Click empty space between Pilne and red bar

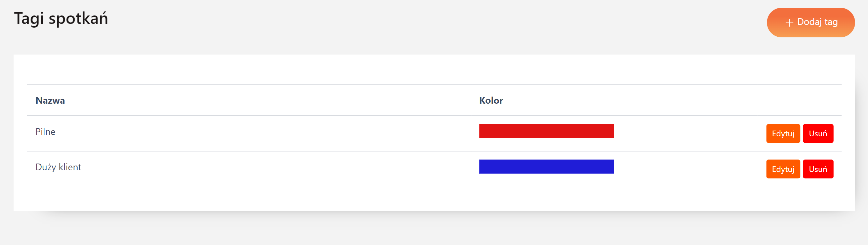[270, 132]
